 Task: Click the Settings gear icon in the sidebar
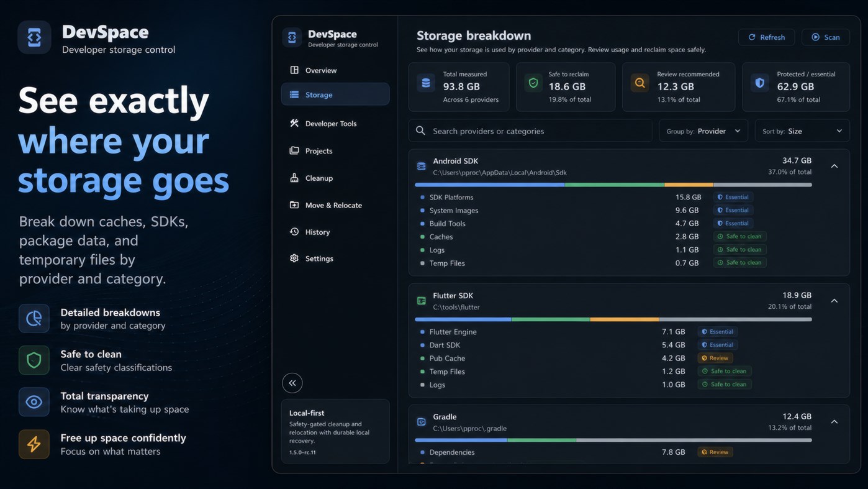tap(294, 258)
